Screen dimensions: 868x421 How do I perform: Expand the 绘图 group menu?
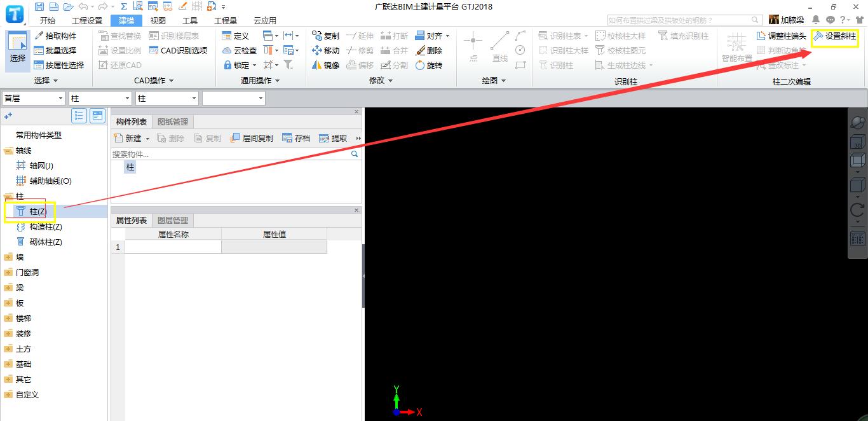494,81
